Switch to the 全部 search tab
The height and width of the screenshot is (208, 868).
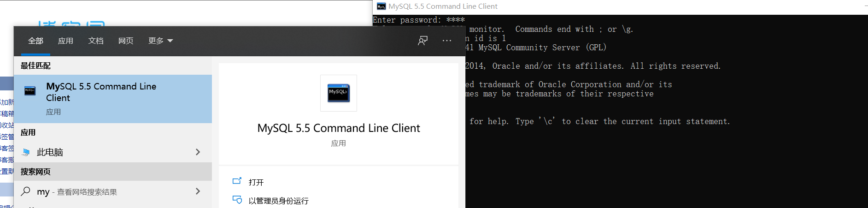tap(35, 41)
